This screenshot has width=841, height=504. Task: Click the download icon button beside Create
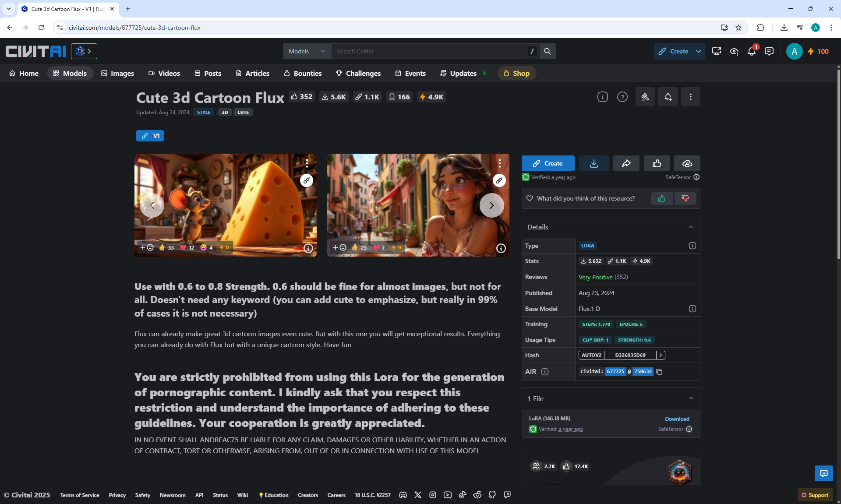[594, 163]
